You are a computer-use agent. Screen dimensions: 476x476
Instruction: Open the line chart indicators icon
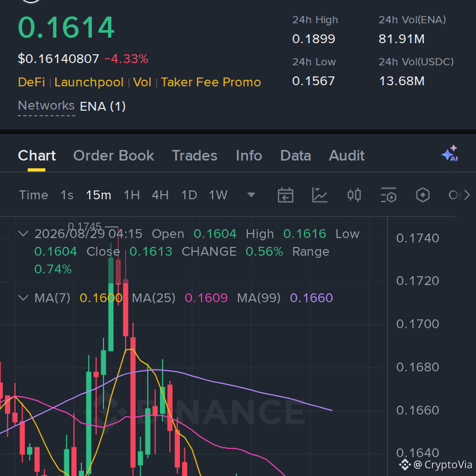pos(320,195)
